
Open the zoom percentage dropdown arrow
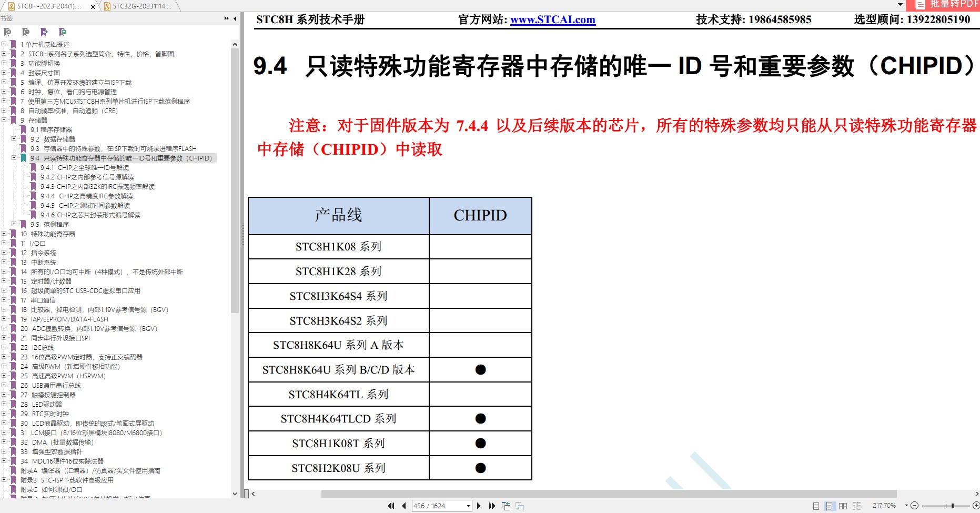pyautogui.click(x=906, y=506)
